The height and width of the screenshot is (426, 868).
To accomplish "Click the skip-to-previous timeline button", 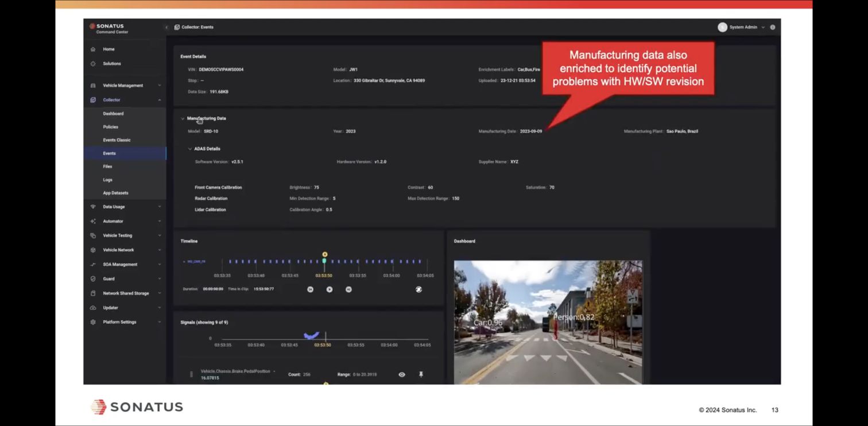I will click(310, 289).
